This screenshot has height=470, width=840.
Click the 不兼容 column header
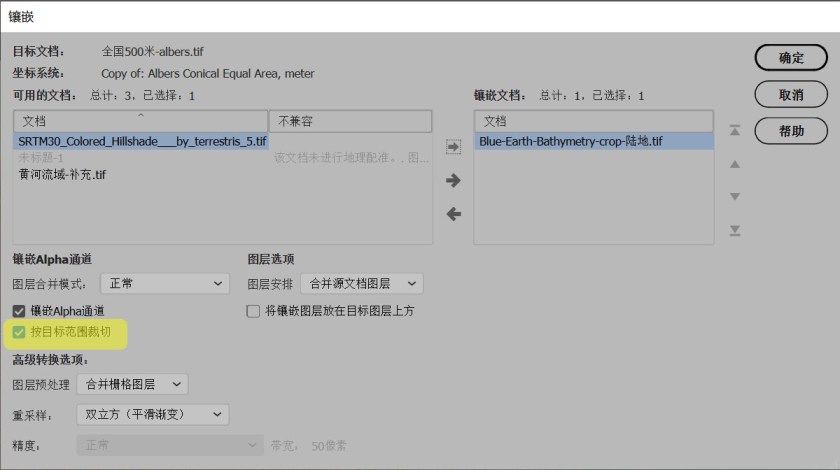tap(350, 121)
